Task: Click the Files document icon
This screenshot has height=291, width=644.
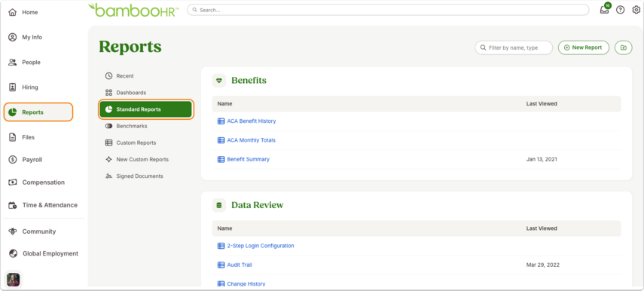Action: click(12, 137)
